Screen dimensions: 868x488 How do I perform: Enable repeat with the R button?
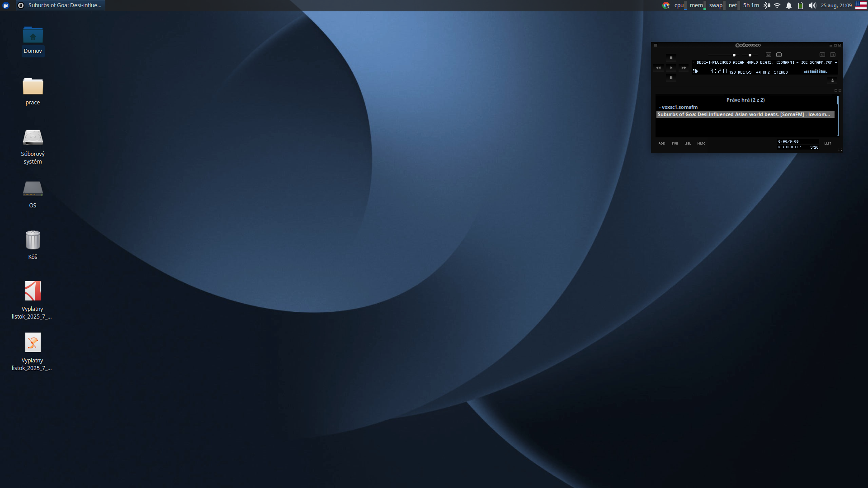coord(833,55)
